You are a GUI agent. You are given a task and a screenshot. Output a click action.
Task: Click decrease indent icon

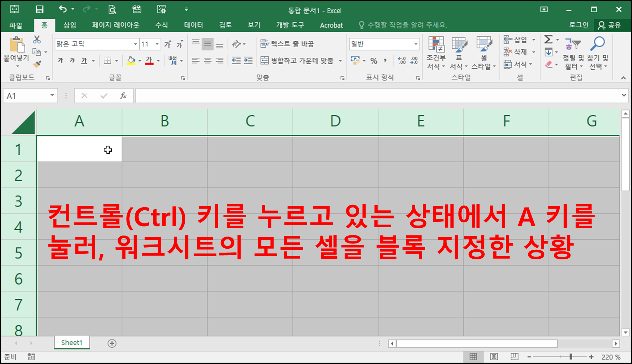236,60
